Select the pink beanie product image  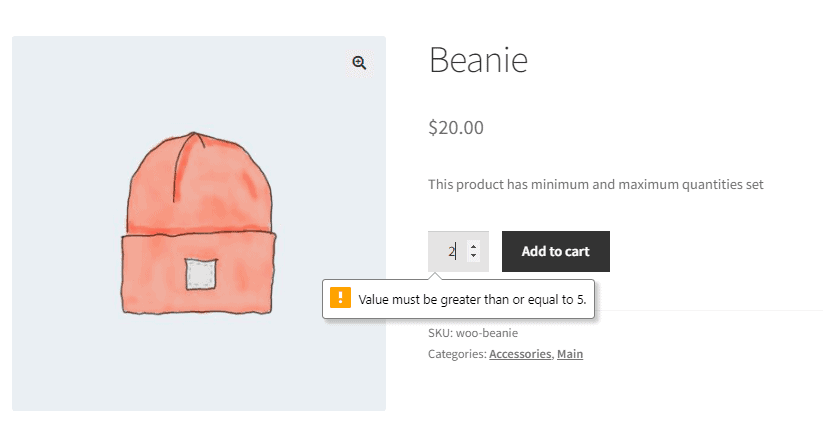[x=199, y=224]
